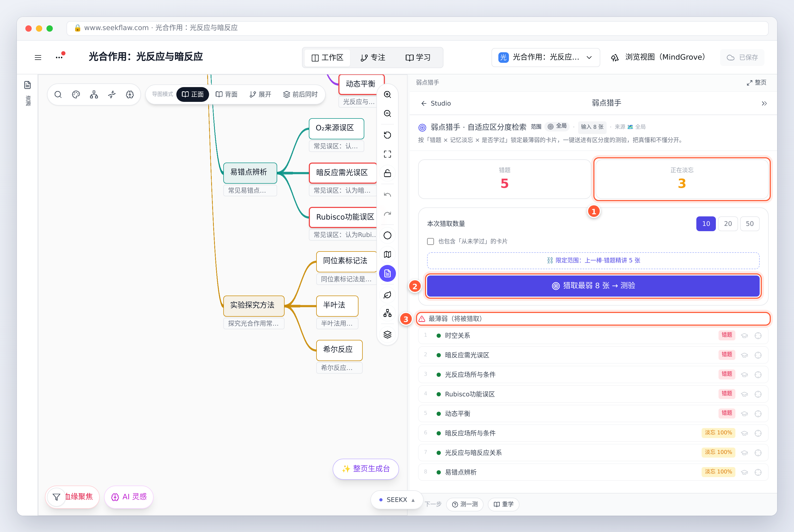Click the redo arrow icon

tap(387, 214)
